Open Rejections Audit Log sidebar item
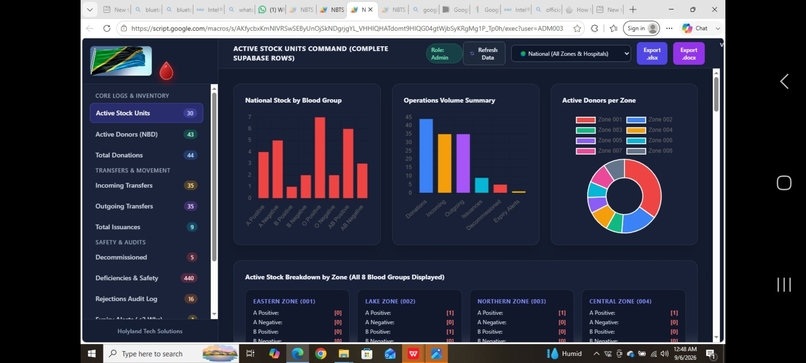Screen dimensions: 806x363 146,299
